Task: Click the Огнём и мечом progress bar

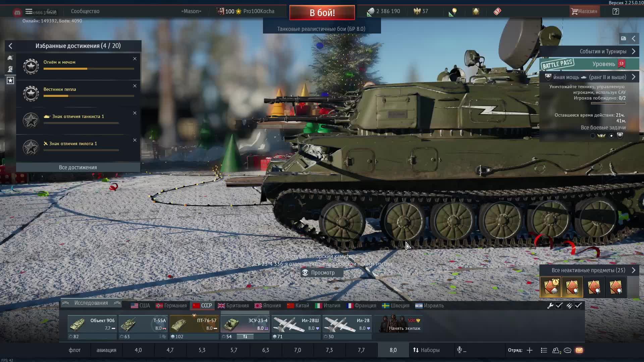Action: [x=88, y=69]
